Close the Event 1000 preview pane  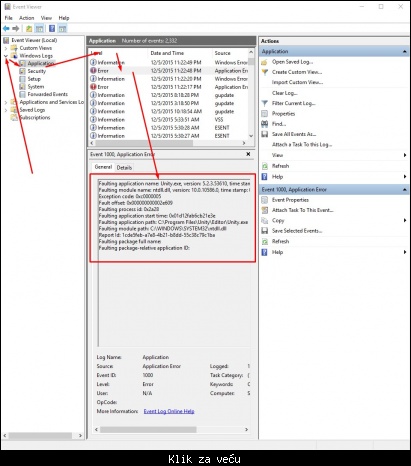tap(248, 154)
